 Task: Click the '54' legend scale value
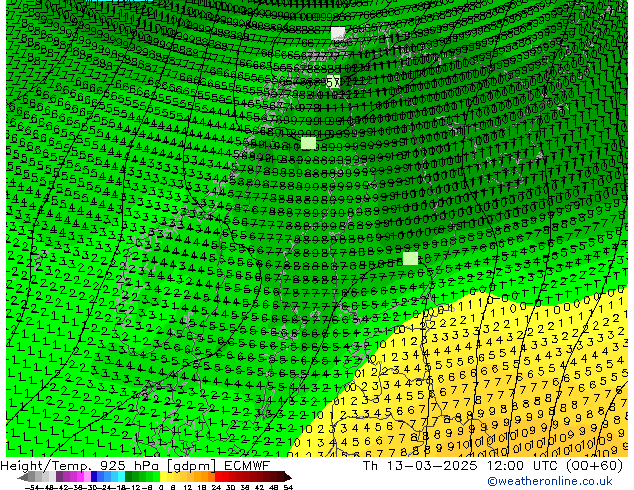[x=288, y=487]
